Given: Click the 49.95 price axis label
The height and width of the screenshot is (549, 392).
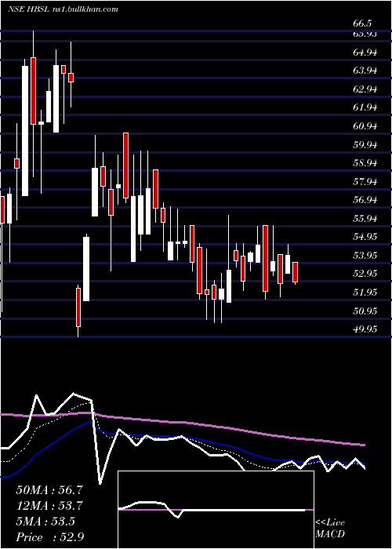Looking at the screenshot, I should click(x=365, y=329).
